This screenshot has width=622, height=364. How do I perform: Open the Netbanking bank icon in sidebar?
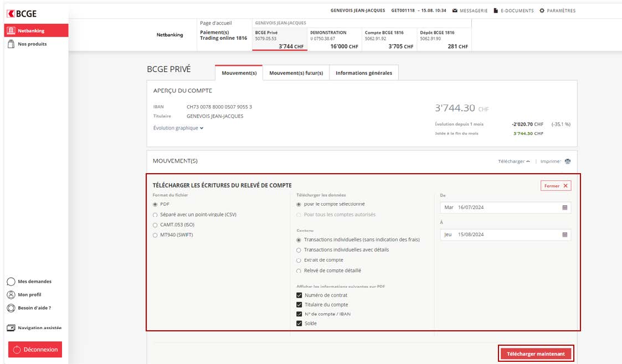tap(11, 30)
